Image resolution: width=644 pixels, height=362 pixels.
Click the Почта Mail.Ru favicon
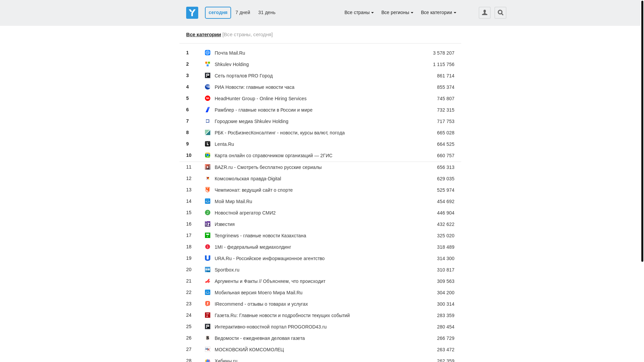[x=208, y=53]
